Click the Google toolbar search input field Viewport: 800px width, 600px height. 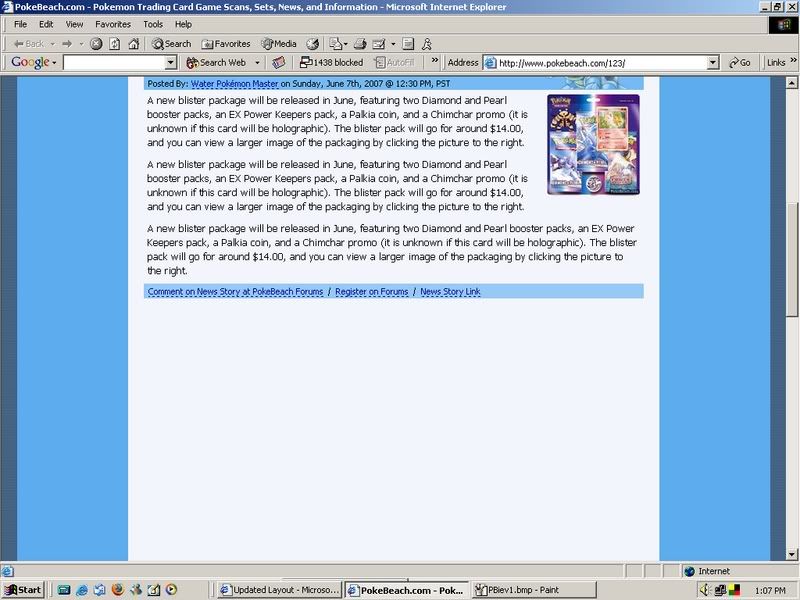click(115, 63)
